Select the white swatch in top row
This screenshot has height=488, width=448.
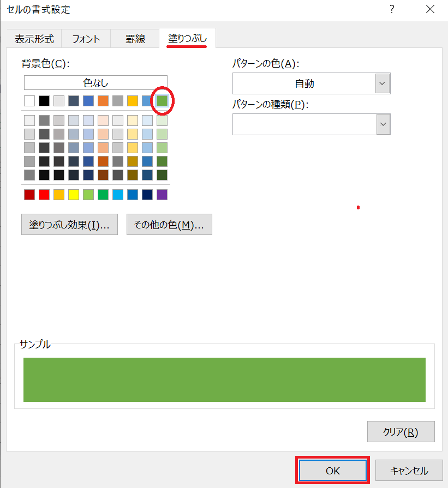click(29, 101)
